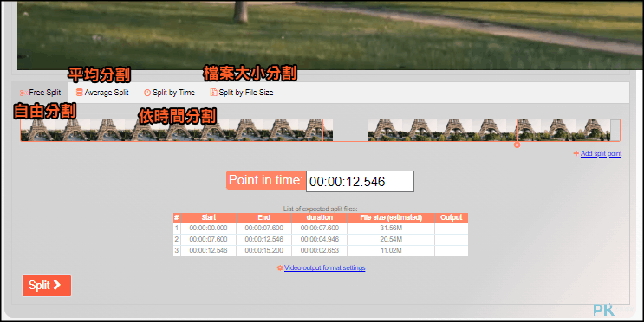
Task: Click end time 00:00:12.546 in row 2
Action: (264, 239)
